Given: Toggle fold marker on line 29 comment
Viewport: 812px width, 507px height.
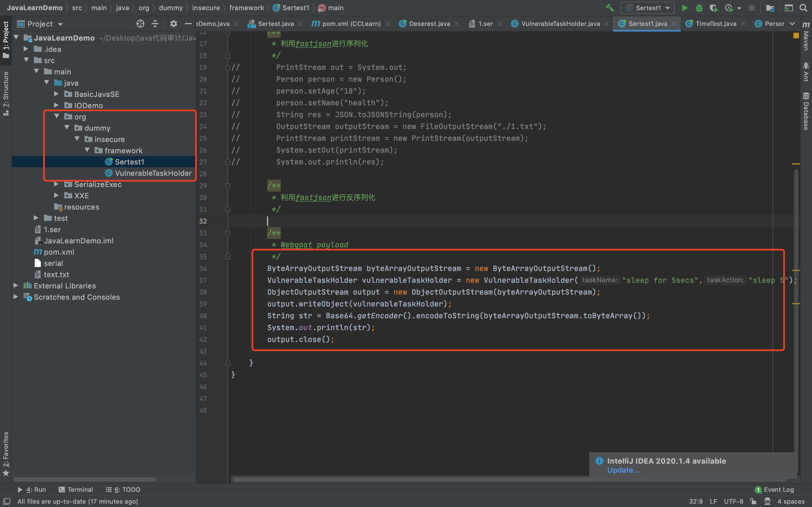Looking at the screenshot, I should [x=228, y=186].
